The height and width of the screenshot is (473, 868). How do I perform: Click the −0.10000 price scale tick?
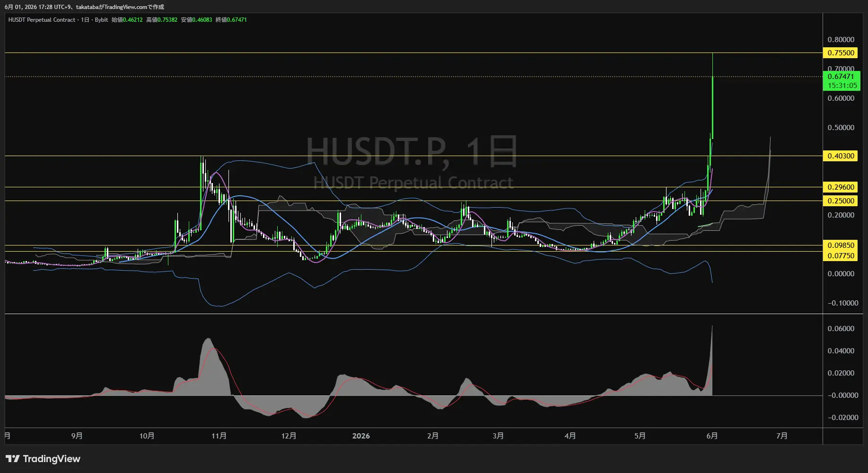click(842, 303)
